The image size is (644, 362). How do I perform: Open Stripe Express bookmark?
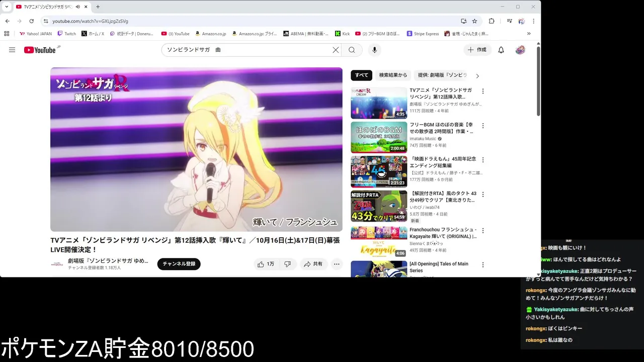pos(423,34)
